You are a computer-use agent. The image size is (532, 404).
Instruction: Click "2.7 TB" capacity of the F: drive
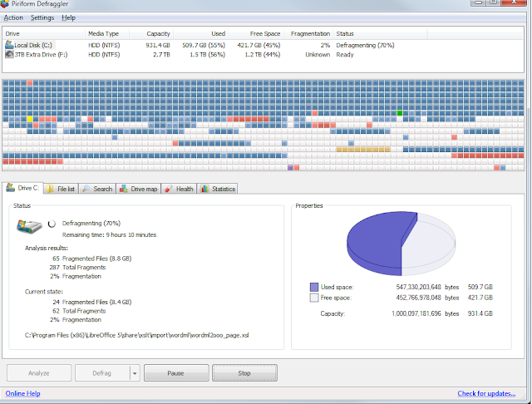161,55
